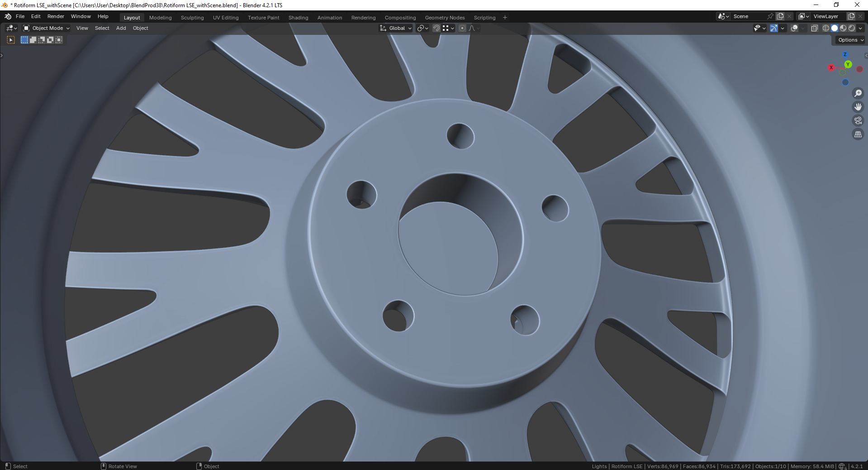Switch to the UV Editing workspace
The width and height of the screenshot is (868, 470).
[226, 18]
